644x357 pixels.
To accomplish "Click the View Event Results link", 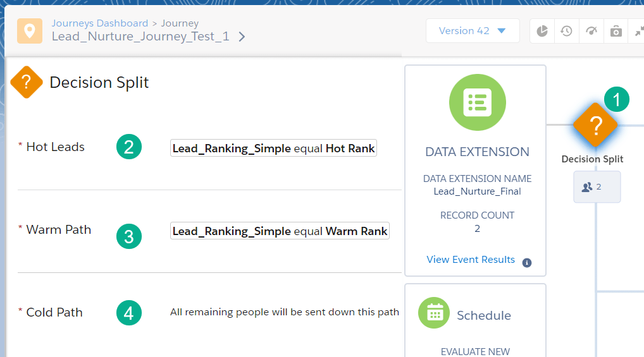I will (471, 260).
